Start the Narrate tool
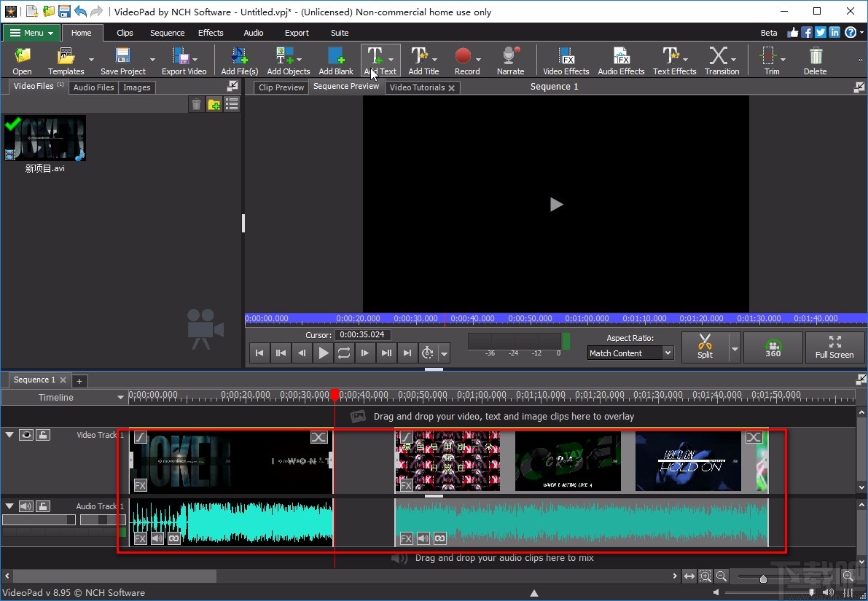 click(510, 60)
